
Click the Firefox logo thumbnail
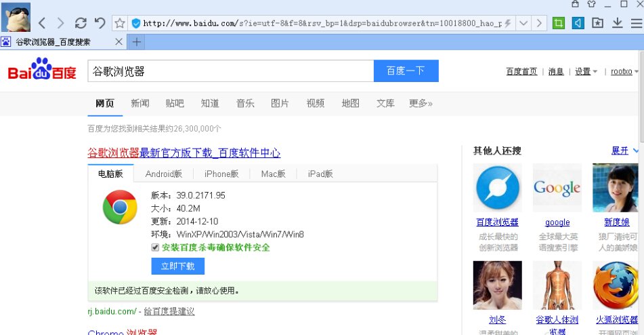tap(616, 285)
